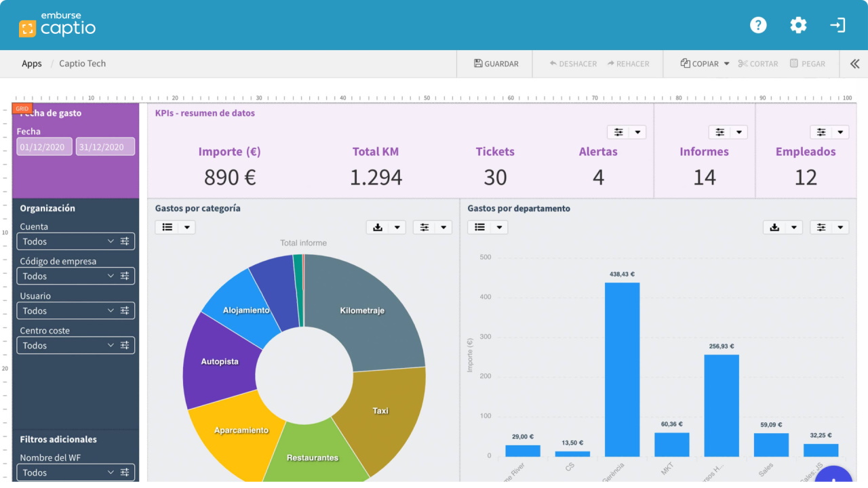Expand the COPIAR dropdown arrow
The height and width of the screenshot is (488, 868).
point(726,64)
